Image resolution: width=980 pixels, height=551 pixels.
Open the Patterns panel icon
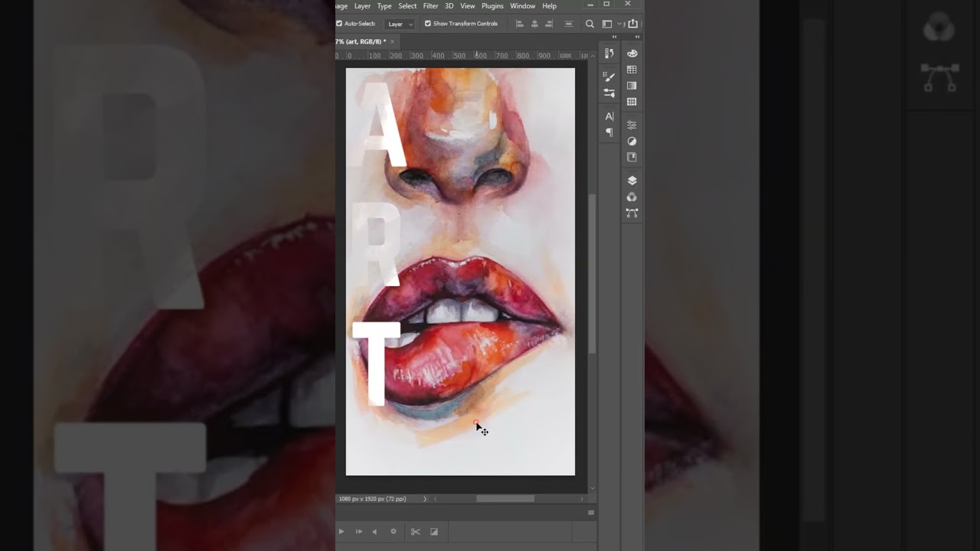[632, 102]
